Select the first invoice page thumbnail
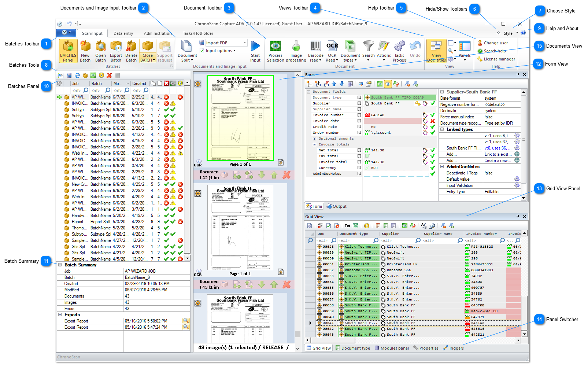Viewport: 588px width, 365px height. 240,118
